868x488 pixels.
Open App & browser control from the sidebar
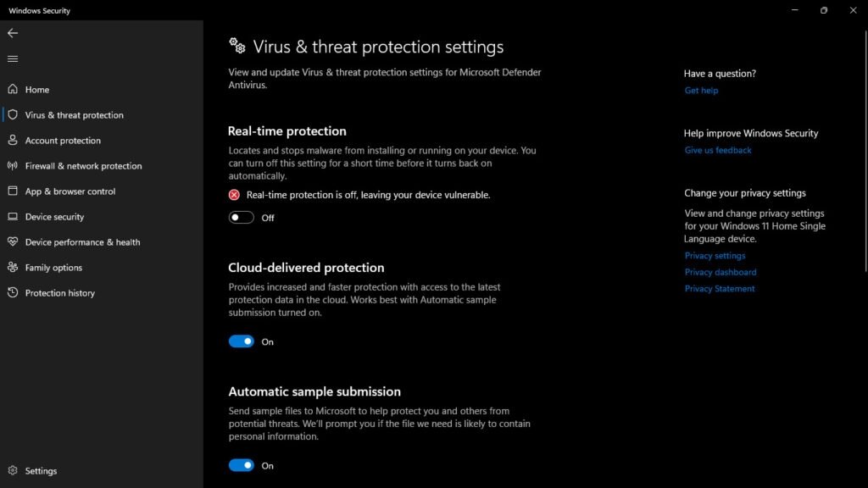point(12,191)
